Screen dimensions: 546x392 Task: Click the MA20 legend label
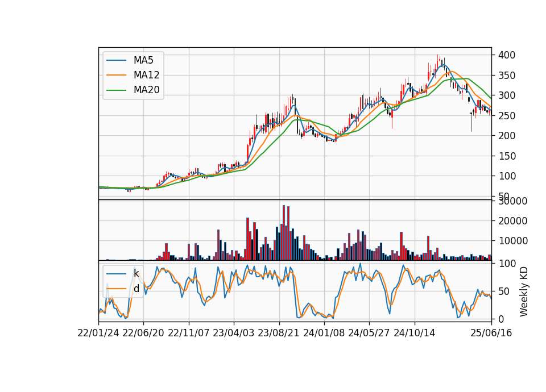pos(146,90)
